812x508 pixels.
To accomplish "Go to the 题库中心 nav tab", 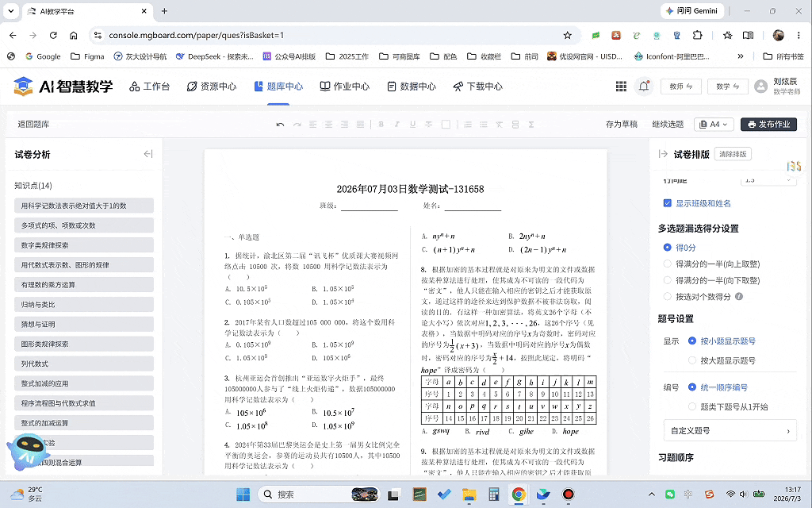I will tap(278, 87).
